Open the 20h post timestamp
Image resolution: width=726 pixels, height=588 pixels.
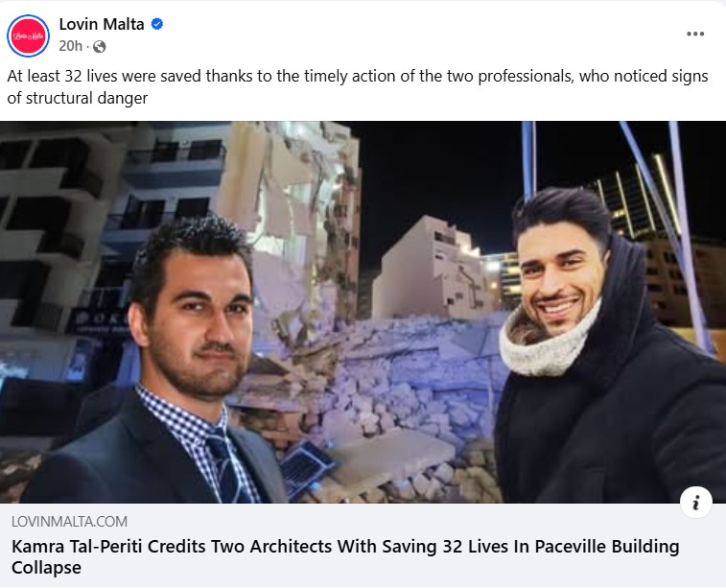tap(70, 46)
